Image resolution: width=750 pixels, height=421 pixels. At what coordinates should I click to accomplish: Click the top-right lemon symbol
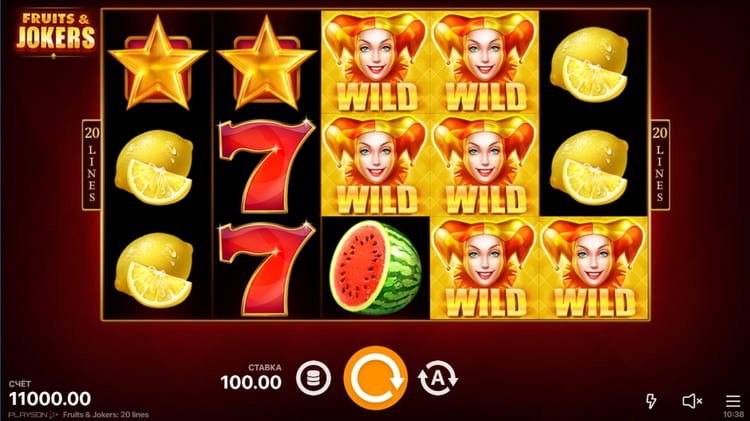tap(589, 65)
